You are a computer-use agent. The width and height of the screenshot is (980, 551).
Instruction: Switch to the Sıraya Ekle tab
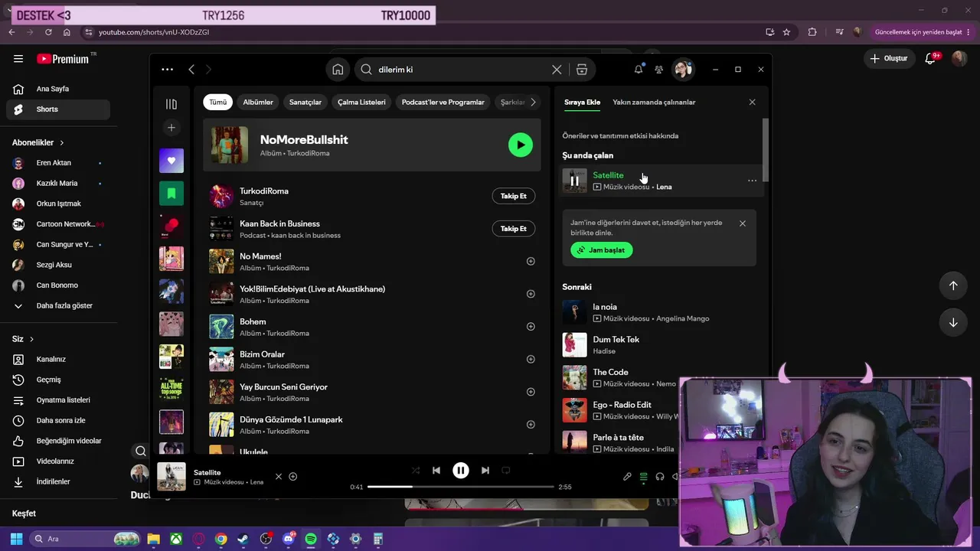coord(583,102)
